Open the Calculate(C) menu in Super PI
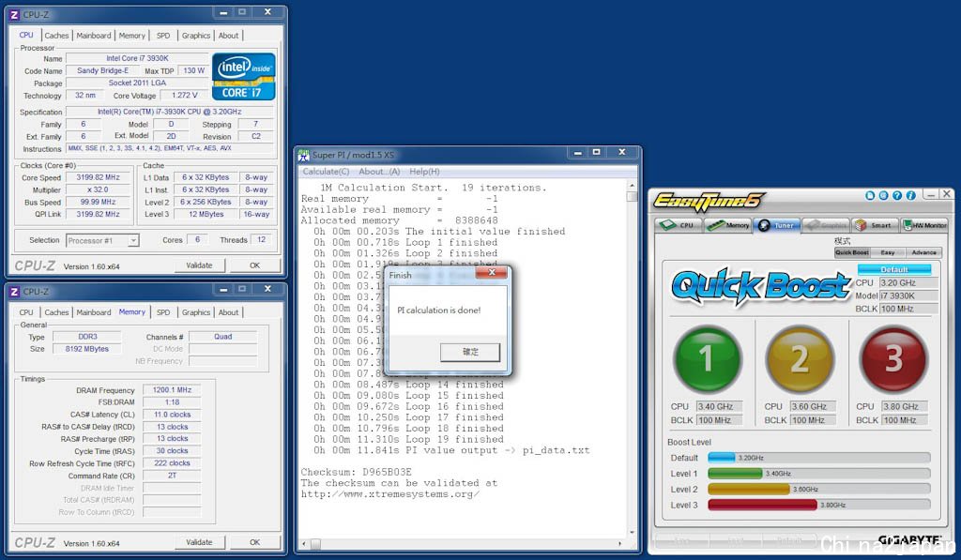961x560 pixels. 326,172
